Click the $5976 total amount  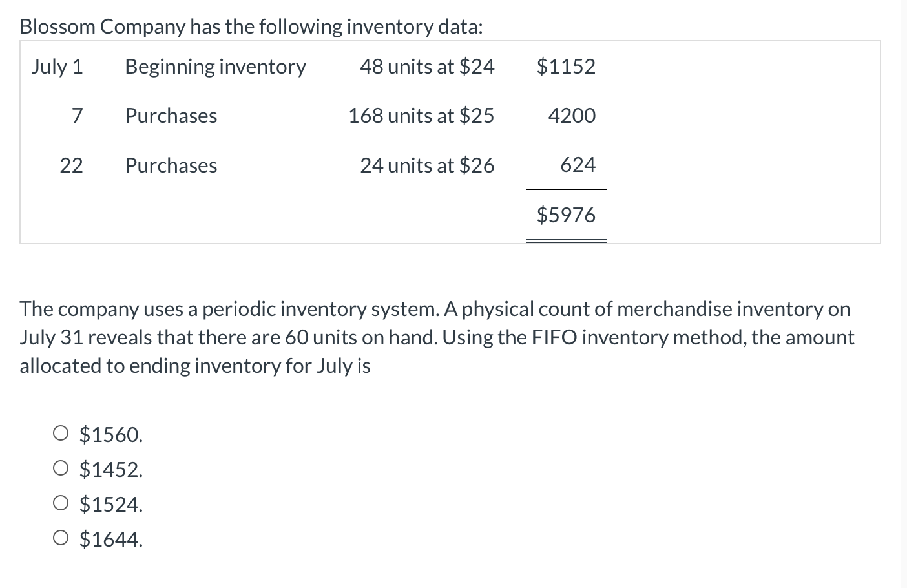click(567, 215)
